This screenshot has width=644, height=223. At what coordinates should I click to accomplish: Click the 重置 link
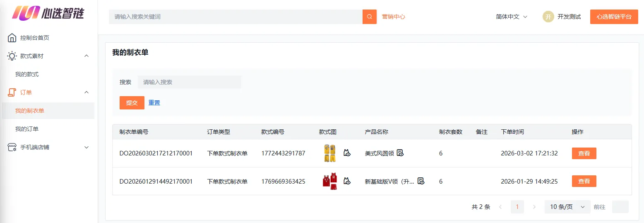coord(154,103)
